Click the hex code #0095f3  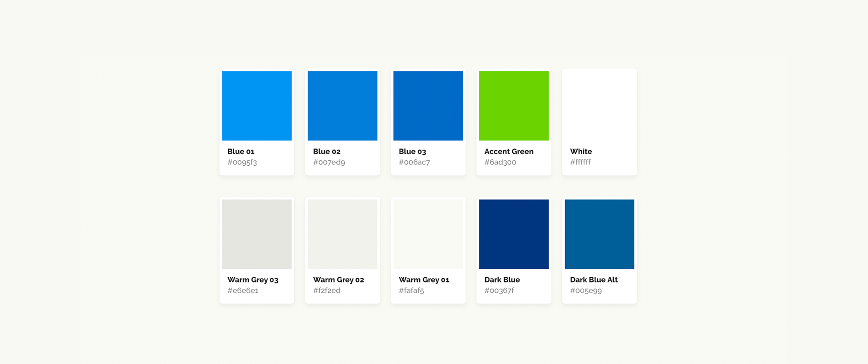[x=242, y=162]
